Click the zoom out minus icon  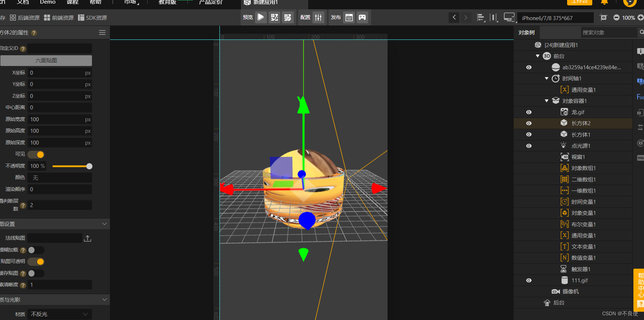pos(616,18)
